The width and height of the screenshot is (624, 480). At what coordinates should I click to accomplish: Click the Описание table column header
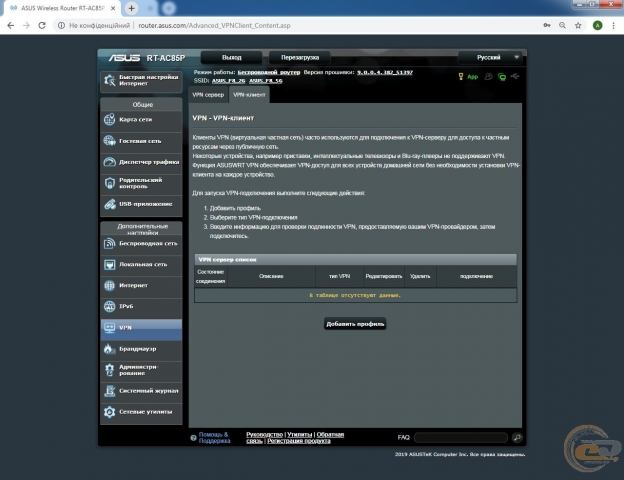tap(271, 276)
